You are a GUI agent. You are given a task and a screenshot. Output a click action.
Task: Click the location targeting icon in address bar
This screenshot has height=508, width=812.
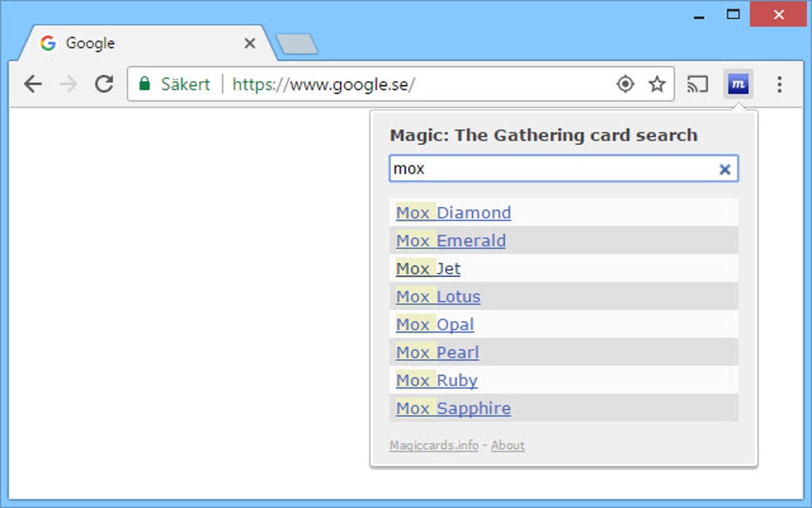click(625, 84)
